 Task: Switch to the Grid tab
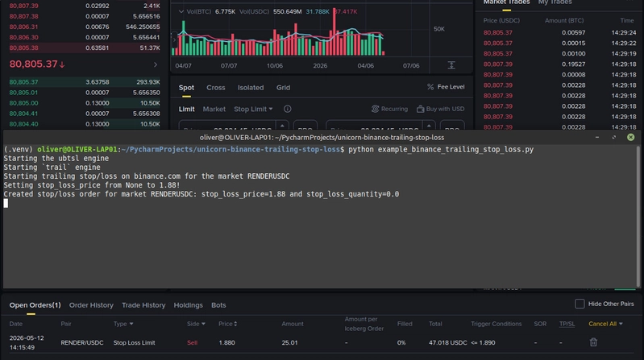click(283, 88)
